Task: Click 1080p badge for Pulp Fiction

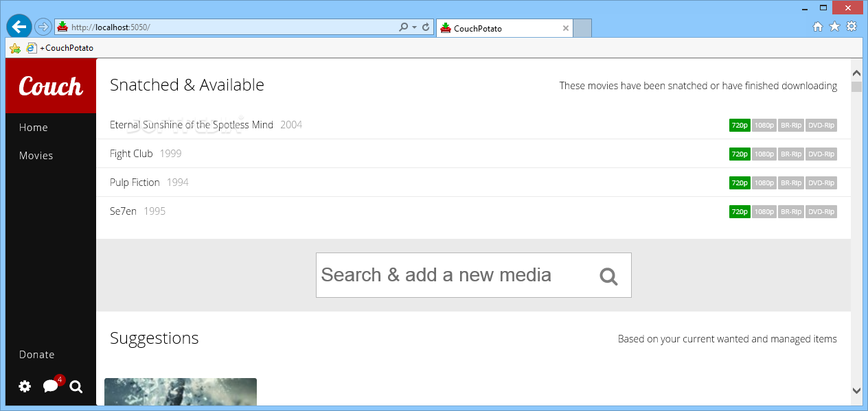Action: tap(764, 183)
